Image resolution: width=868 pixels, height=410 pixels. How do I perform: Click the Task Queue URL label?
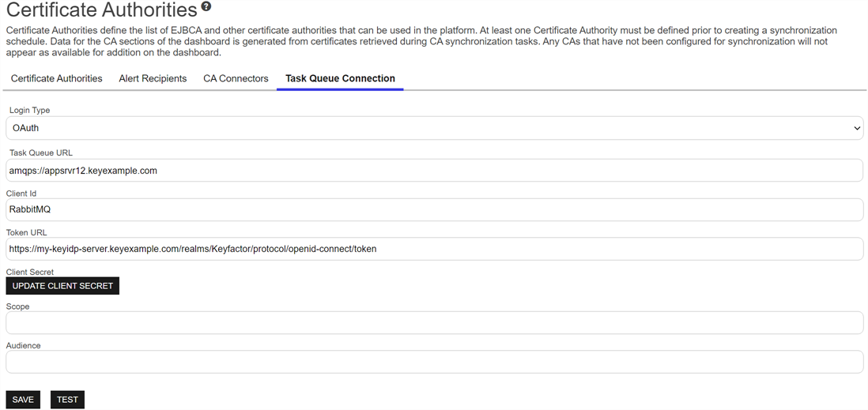[x=41, y=152]
